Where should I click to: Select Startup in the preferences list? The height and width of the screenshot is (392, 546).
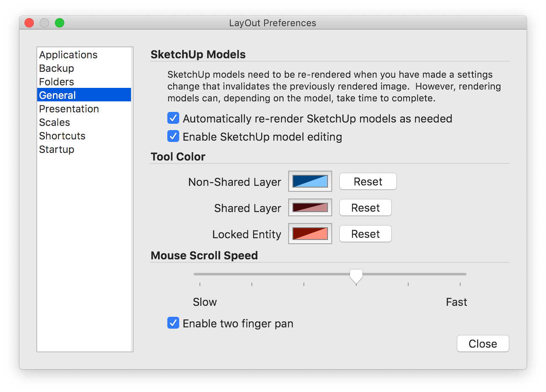[x=57, y=150]
